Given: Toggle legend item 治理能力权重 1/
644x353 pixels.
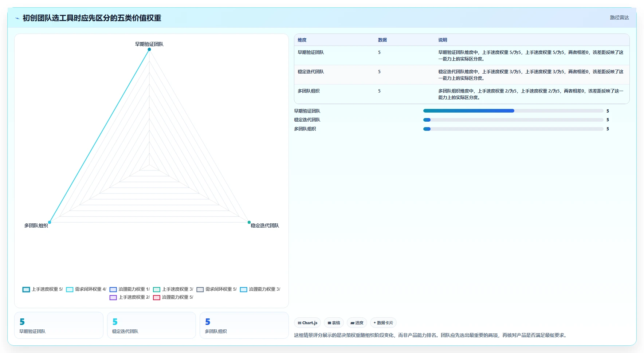Looking at the screenshot, I should point(130,289).
